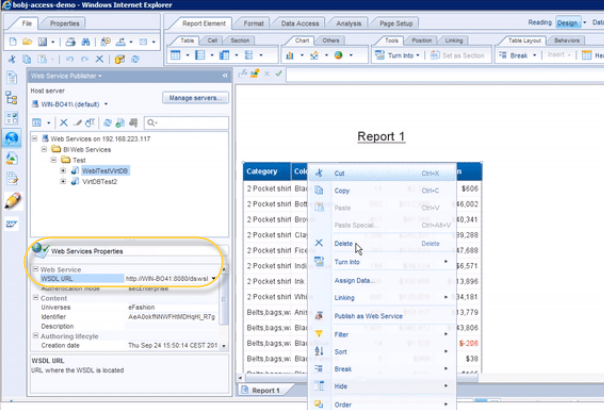
Task: Click the Undo arrow icon
Action: (70, 59)
